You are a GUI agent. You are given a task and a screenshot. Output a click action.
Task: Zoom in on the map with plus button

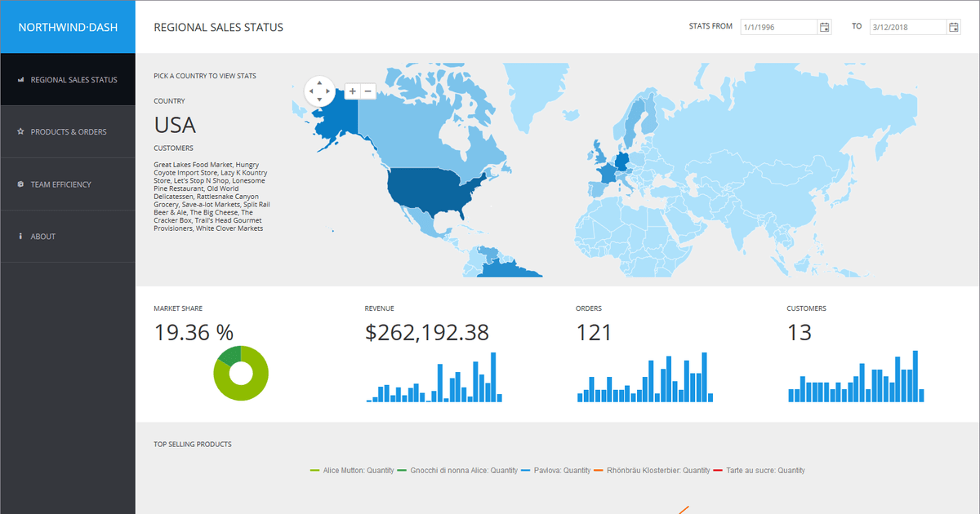coord(352,91)
